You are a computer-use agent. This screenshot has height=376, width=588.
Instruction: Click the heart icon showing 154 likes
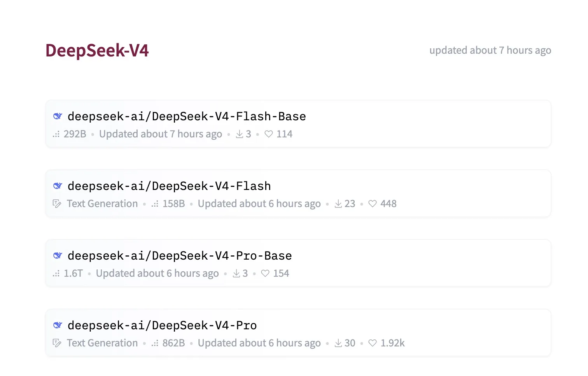tap(265, 273)
